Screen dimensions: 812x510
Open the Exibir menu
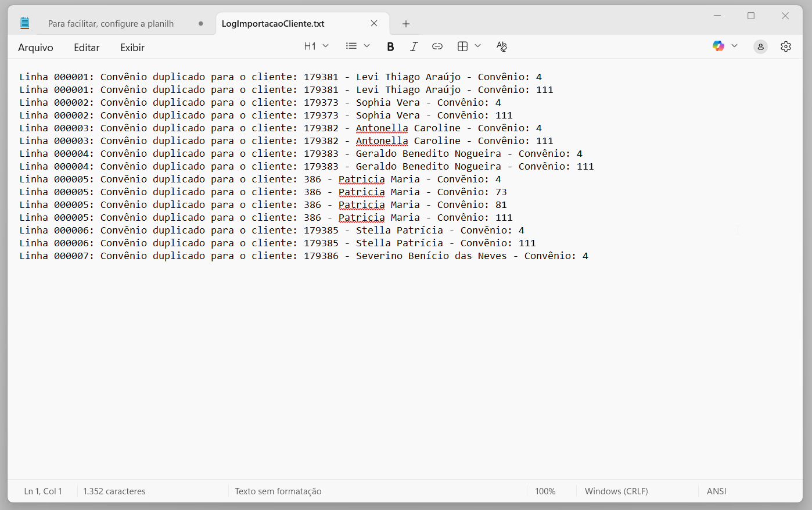[x=132, y=48]
